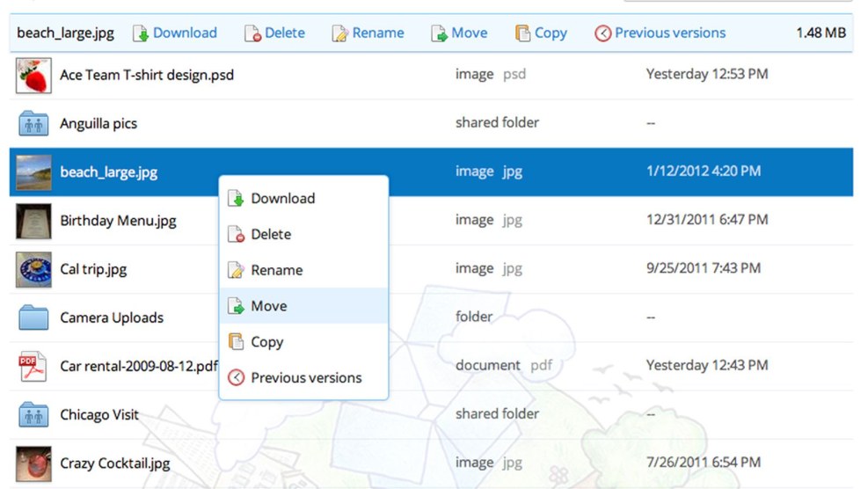Click the PDF icon for Car rental file
The height and width of the screenshot is (489, 868).
[x=33, y=366]
